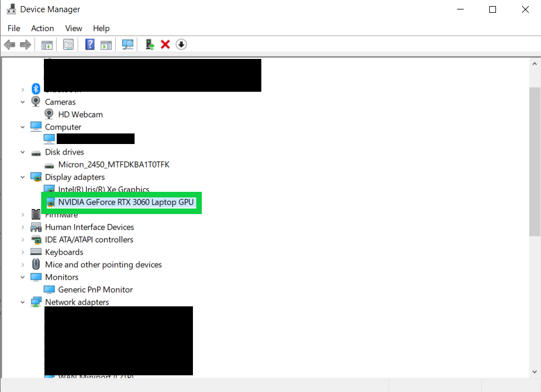Click the blue Help question mark icon
This screenshot has width=541, height=392.
click(x=90, y=44)
